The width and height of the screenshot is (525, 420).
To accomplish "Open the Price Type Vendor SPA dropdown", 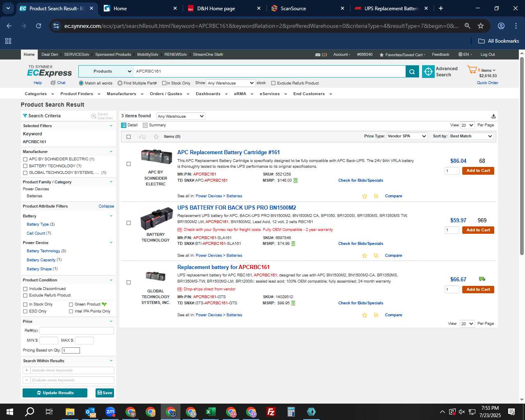I will pos(407,136).
